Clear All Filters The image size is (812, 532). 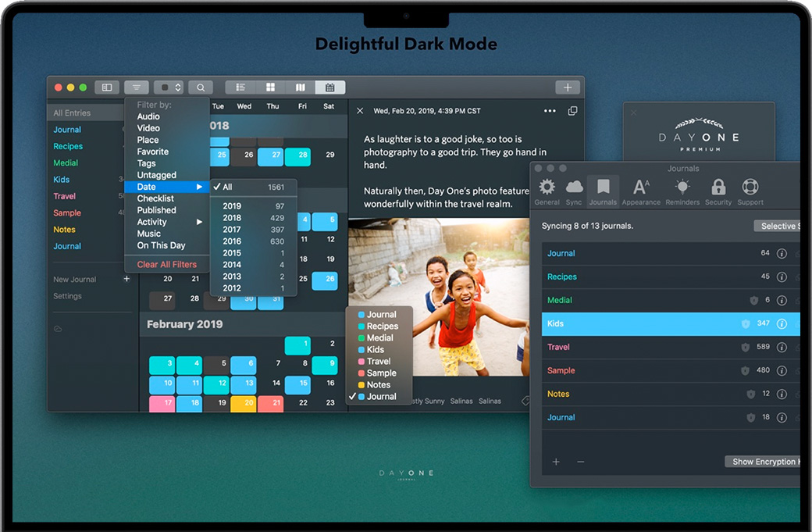pos(167,264)
